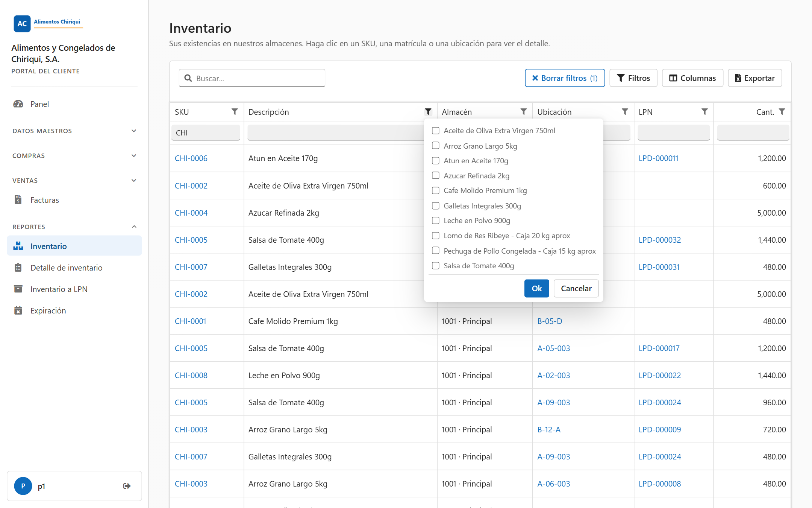Select the Salsa de Tomate 400g checkbox
The width and height of the screenshot is (812, 508).
pyautogui.click(x=436, y=266)
